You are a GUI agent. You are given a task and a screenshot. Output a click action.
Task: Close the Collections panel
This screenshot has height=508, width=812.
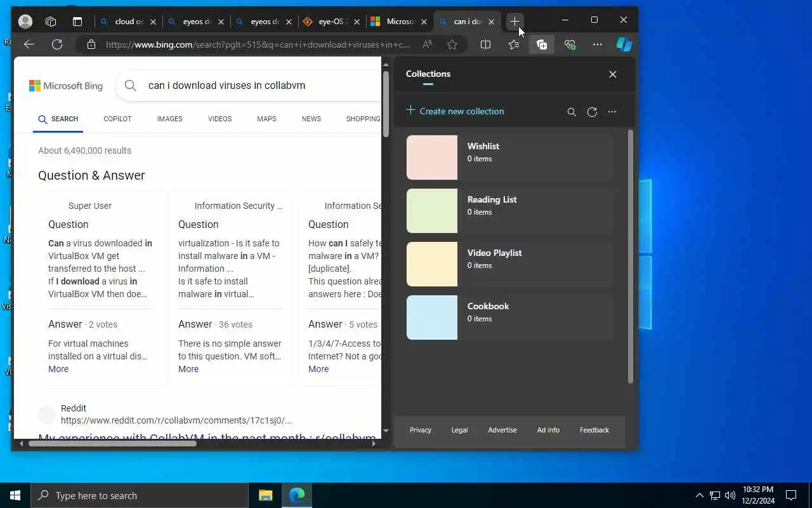(613, 74)
